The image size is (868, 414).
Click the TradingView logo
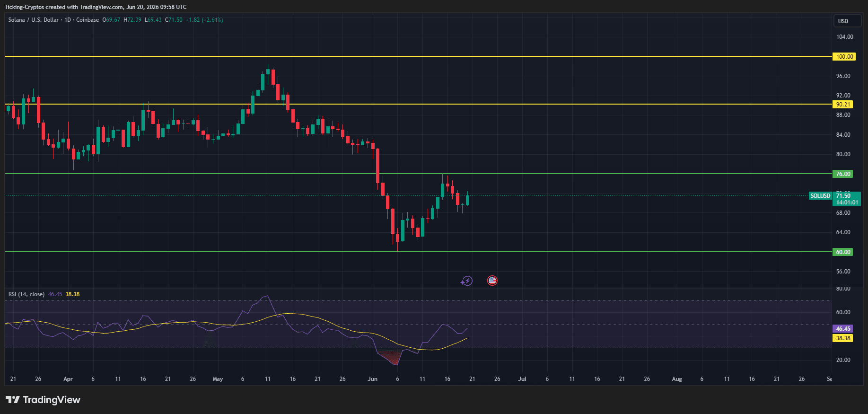pos(43,400)
